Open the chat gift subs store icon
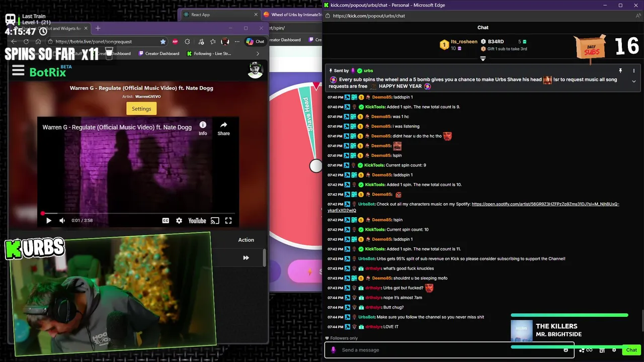644x362 pixels. tap(602, 350)
